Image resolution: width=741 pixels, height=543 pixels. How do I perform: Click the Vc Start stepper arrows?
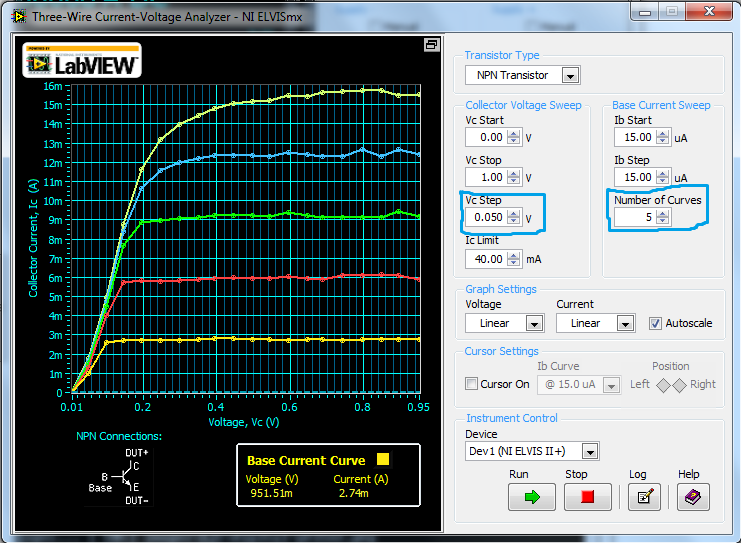513,138
